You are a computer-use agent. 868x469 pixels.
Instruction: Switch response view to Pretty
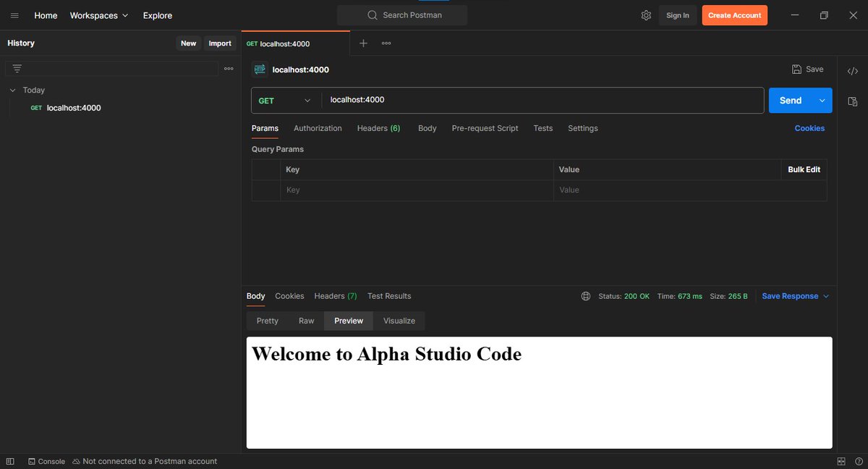coord(268,321)
